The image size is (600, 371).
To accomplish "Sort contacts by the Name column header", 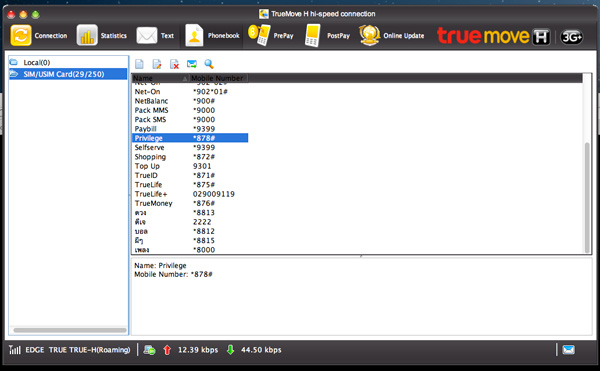I will click(160, 78).
